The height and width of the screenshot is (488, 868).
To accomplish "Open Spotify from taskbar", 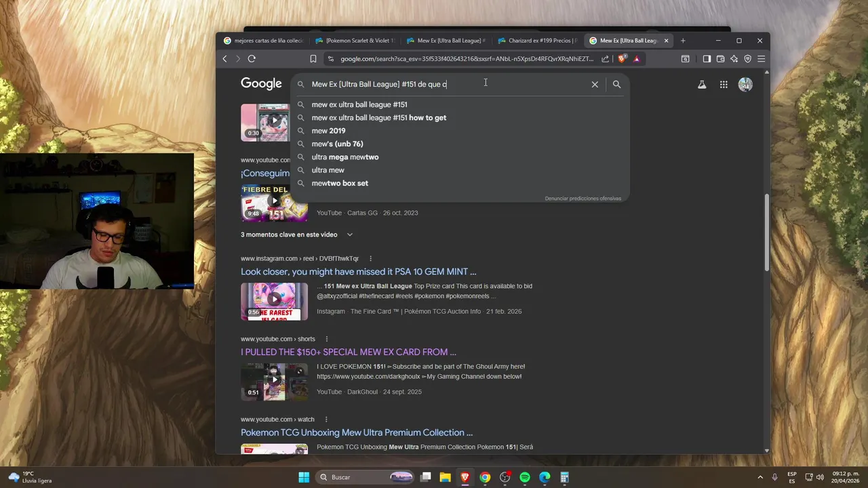I will [x=525, y=477].
